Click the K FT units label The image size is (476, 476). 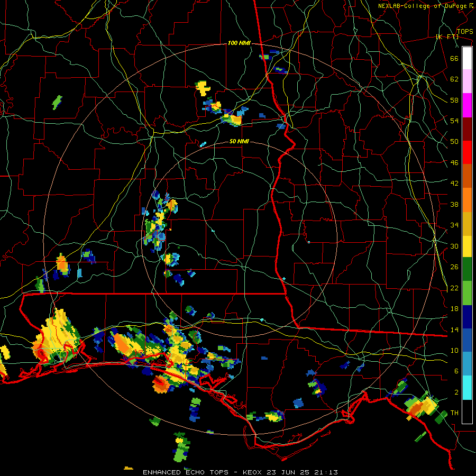click(447, 36)
